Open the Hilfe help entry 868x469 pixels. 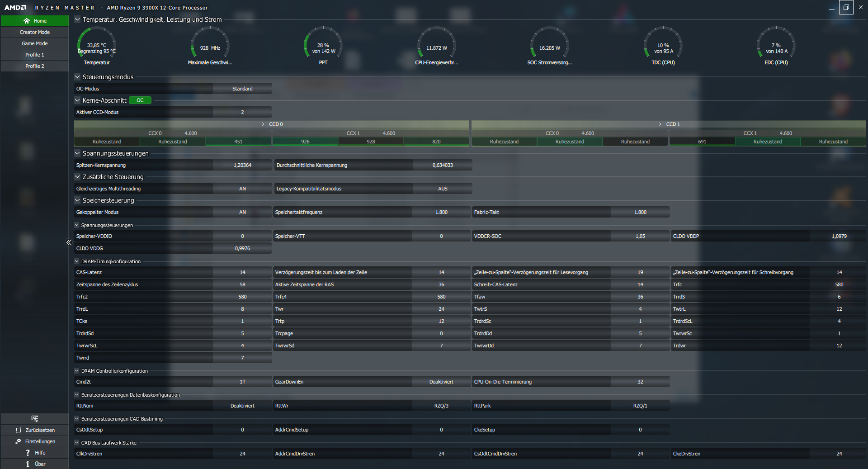point(35,453)
